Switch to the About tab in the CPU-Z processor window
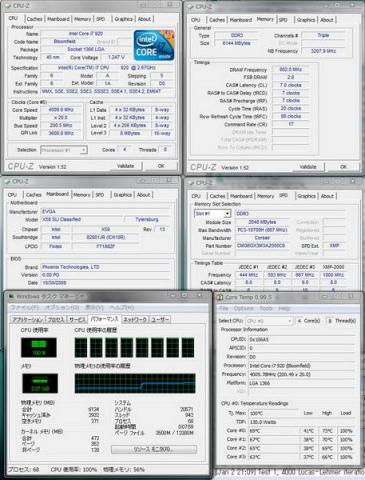Image resolution: width=365 pixels, height=480 pixels. (x=144, y=19)
